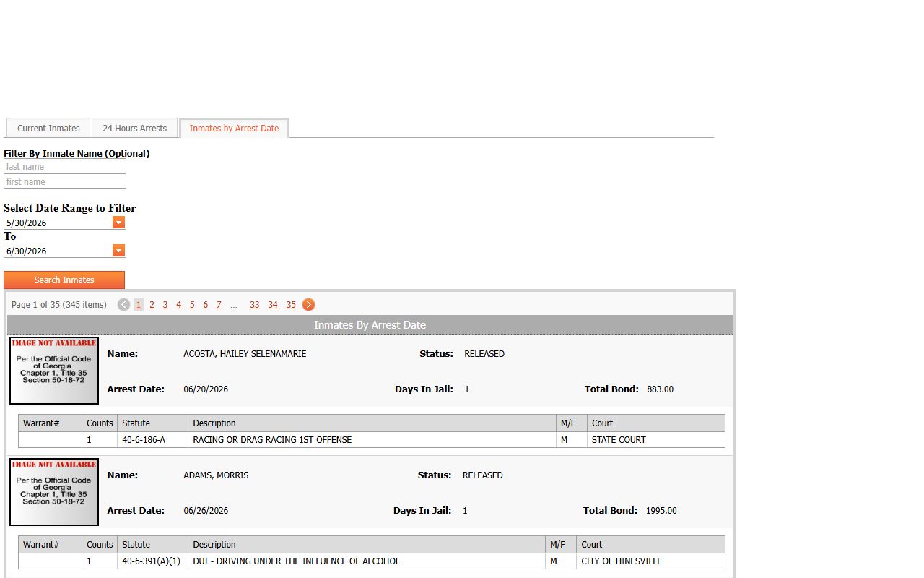Click the start date field showing 5/30/2026
The width and height of the screenshot is (924, 578).
click(58, 223)
